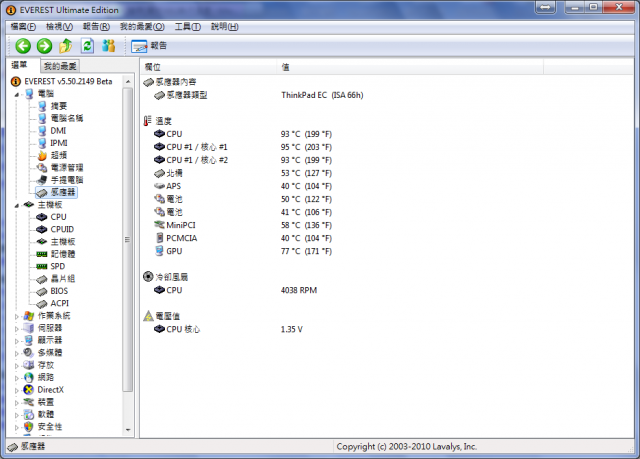Open the BIOS tree item

pos(53,291)
